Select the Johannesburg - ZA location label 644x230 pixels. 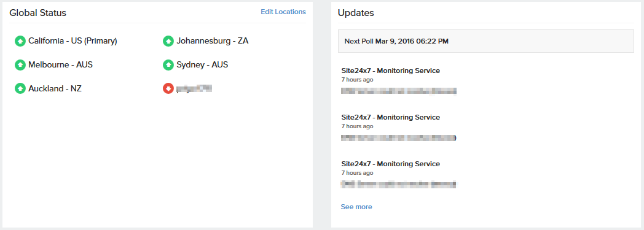tap(213, 41)
